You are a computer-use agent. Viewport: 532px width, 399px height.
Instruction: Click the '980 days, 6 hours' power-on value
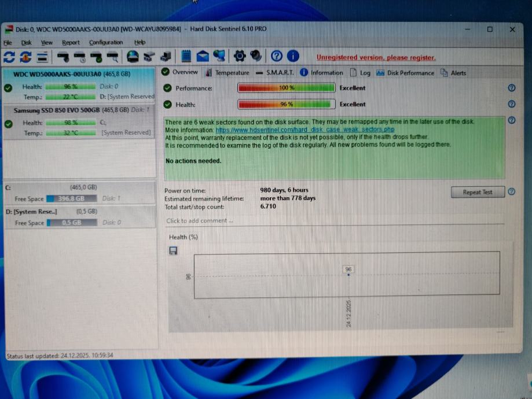(284, 190)
